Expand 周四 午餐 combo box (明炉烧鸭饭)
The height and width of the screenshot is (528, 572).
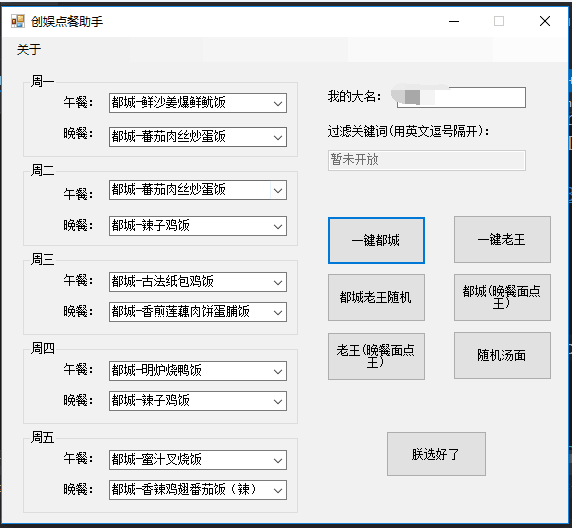(198, 371)
